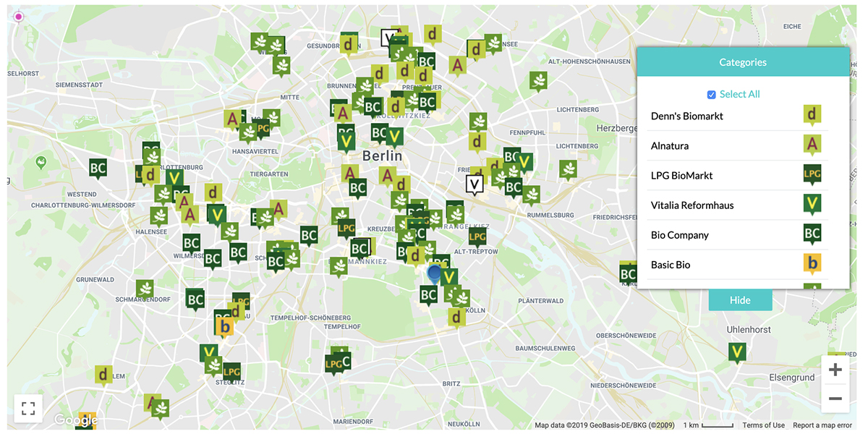The height and width of the screenshot is (434, 868).
Task: Click the Hide button
Action: [x=740, y=300]
